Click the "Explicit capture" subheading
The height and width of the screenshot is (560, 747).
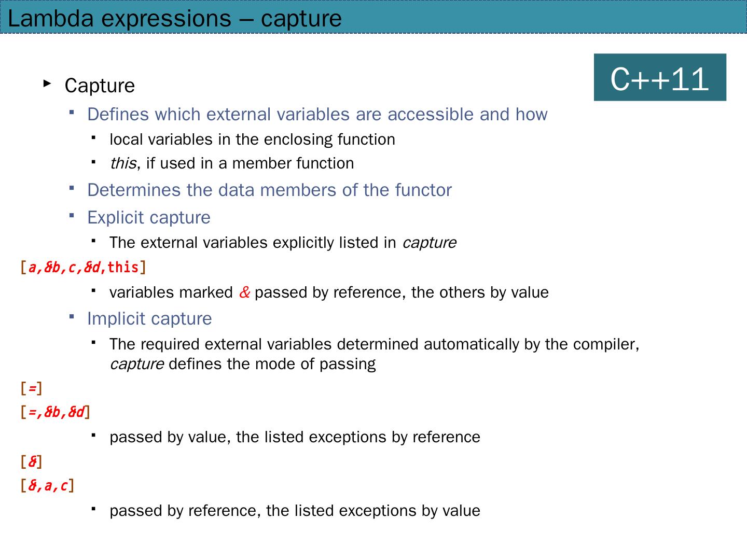149,217
